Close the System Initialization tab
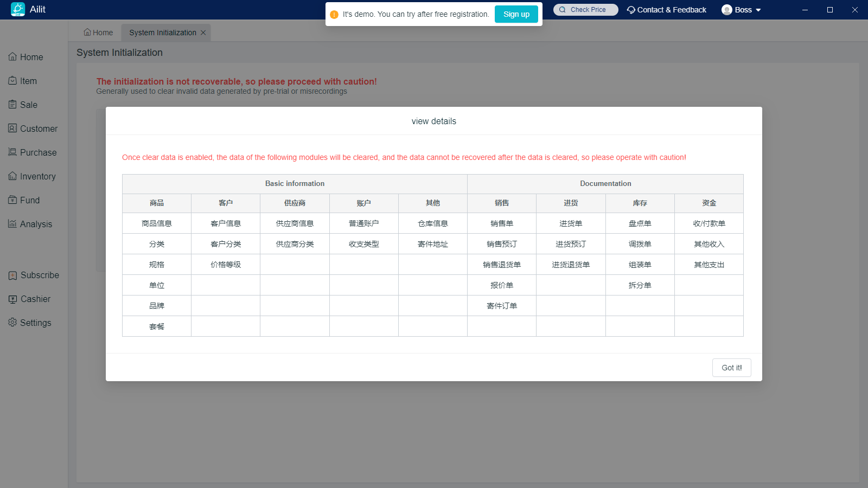 coord(203,33)
